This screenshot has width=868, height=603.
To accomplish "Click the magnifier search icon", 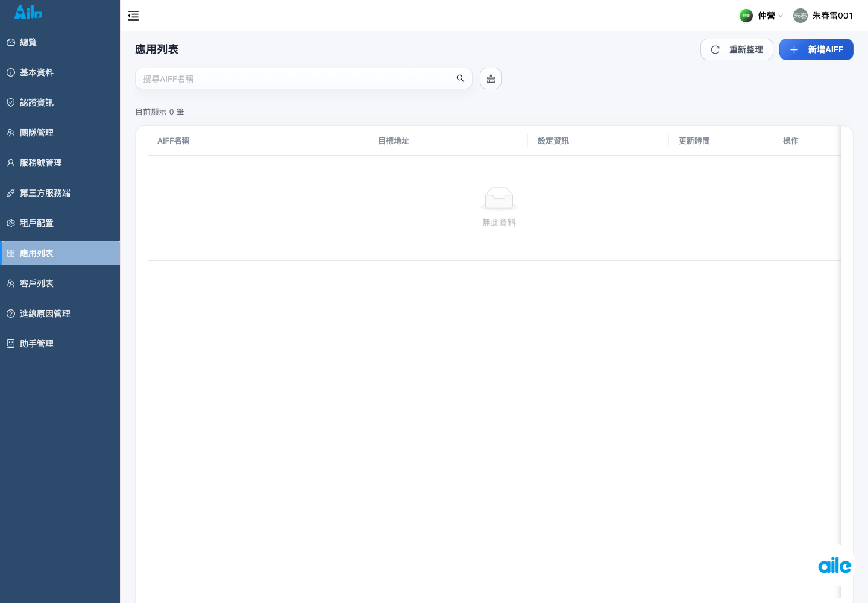I will coord(461,78).
